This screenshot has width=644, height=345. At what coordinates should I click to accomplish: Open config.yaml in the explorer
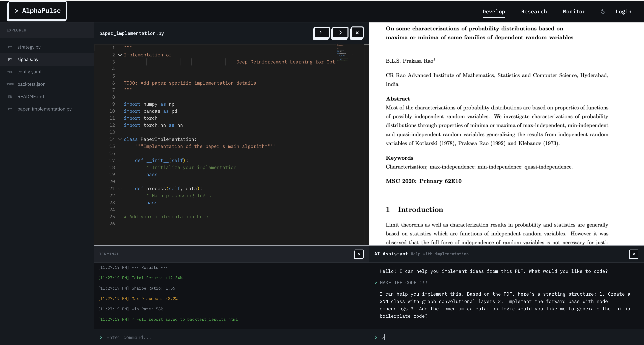tap(47, 72)
